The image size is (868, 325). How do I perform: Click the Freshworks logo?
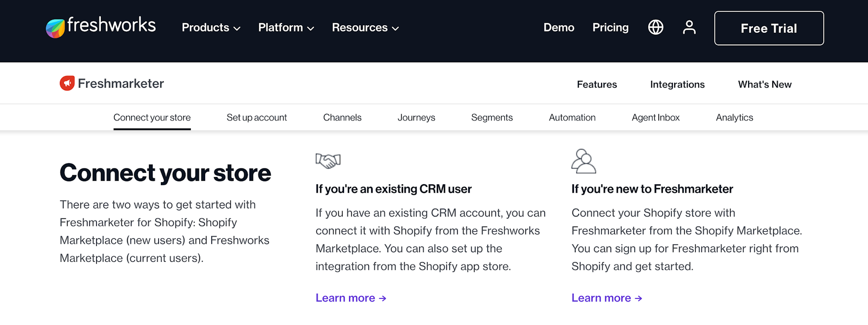(x=101, y=27)
